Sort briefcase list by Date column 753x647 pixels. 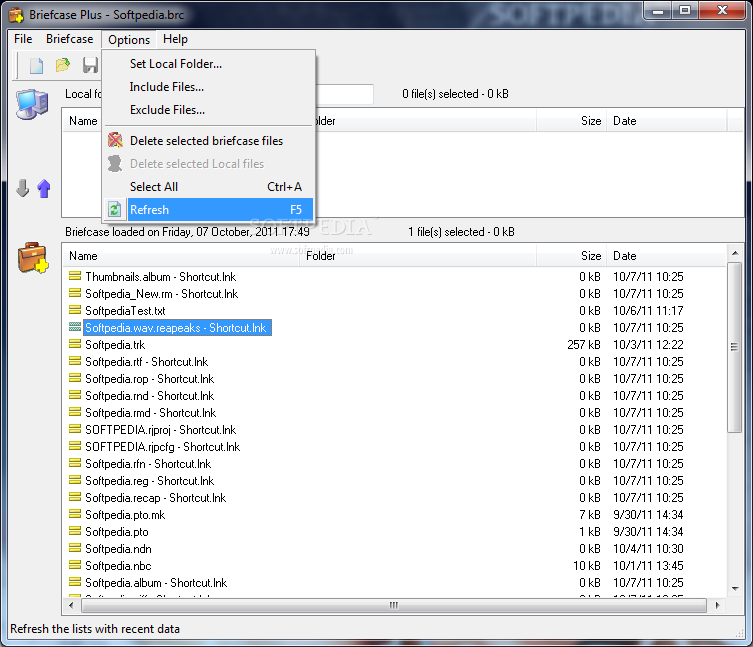pos(666,256)
